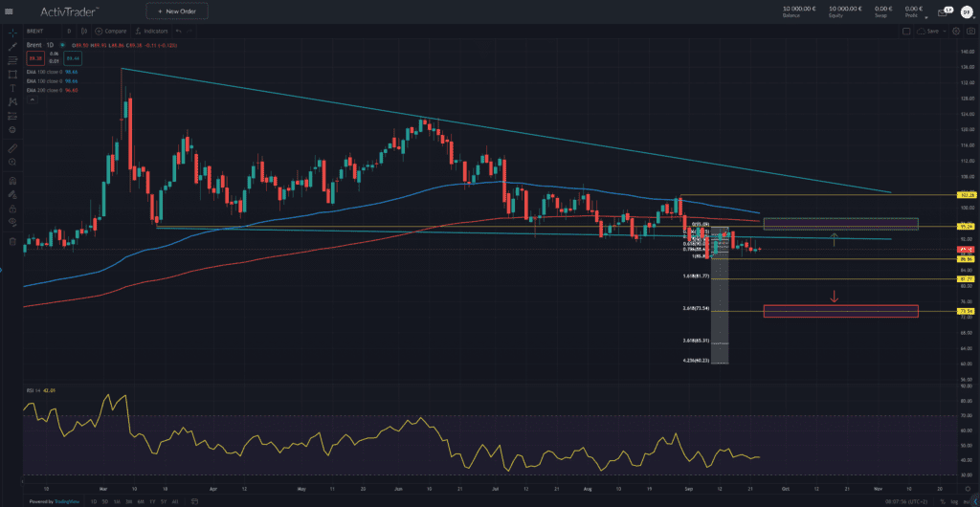Image resolution: width=980 pixels, height=507 pixels.
Task: Click the cloud Save button
Action: [928, 31]
